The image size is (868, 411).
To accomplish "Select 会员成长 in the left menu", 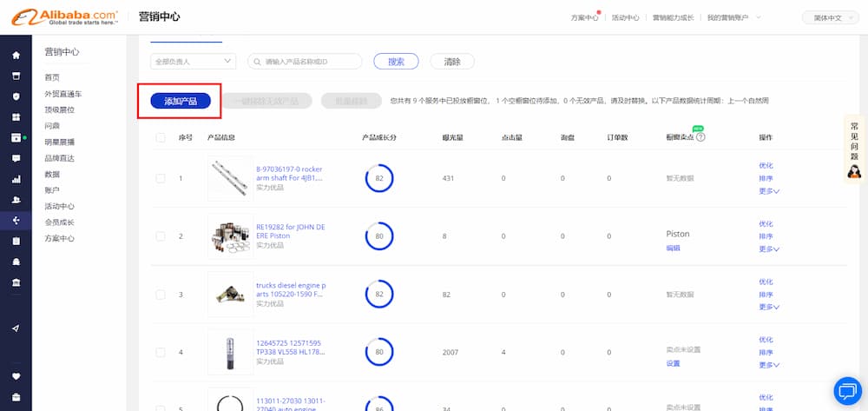I will 59,222.
